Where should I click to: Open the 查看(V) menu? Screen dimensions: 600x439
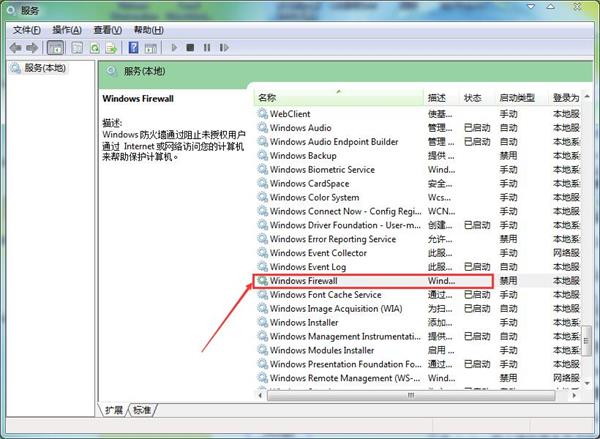point(108,30)
